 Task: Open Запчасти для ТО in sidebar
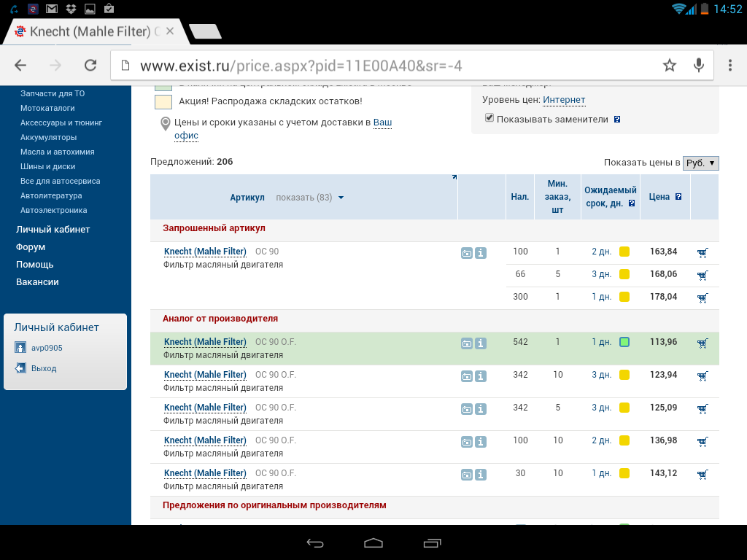pos(53,93)
